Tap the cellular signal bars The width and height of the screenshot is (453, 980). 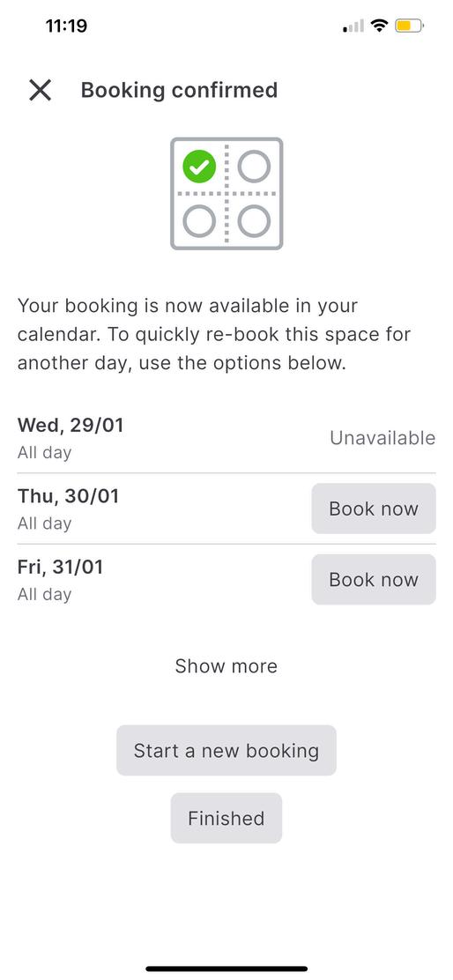(353, 26)
